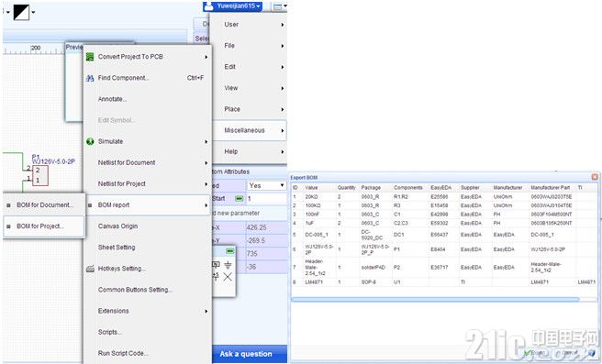Open the black-white color theme swatch
Viewport: 602px width, 364px height.
click(21, 12)
